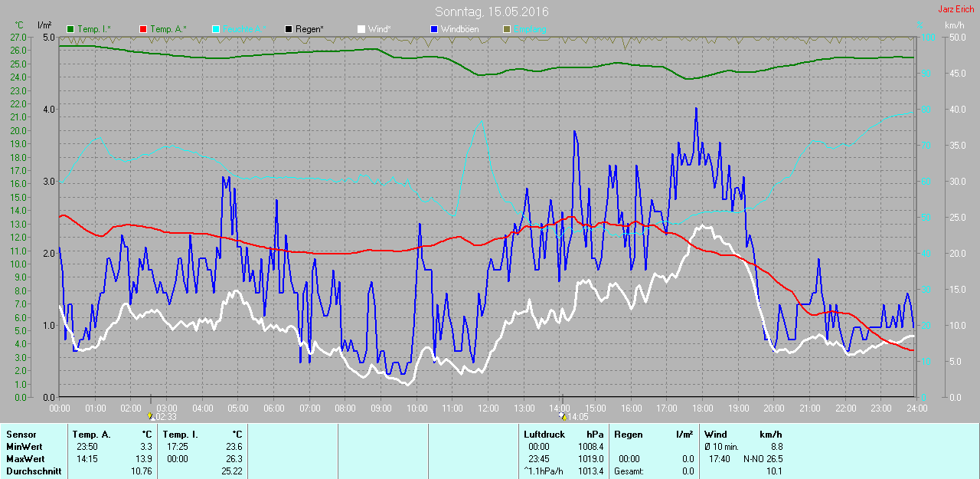Click the black Regen legend square
The width and height of the screenshot is (980, 479).
(x=289, y=29)
